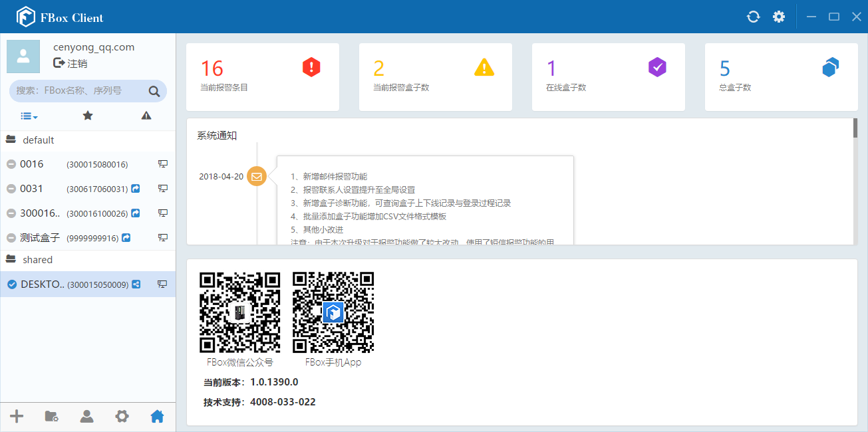Open the list view dropdown
The width and height of the screenshot is (868, 432).
(x=29, y=116)
